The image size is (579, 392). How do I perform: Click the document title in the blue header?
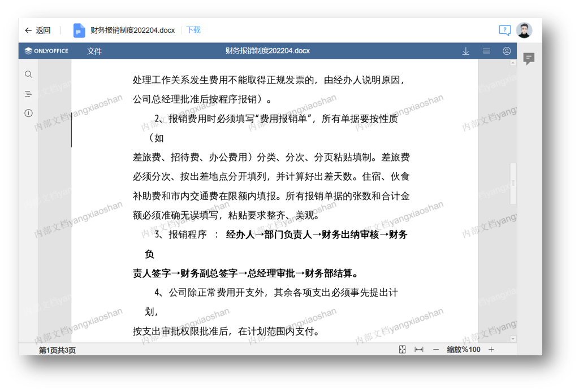click(267, 51)
